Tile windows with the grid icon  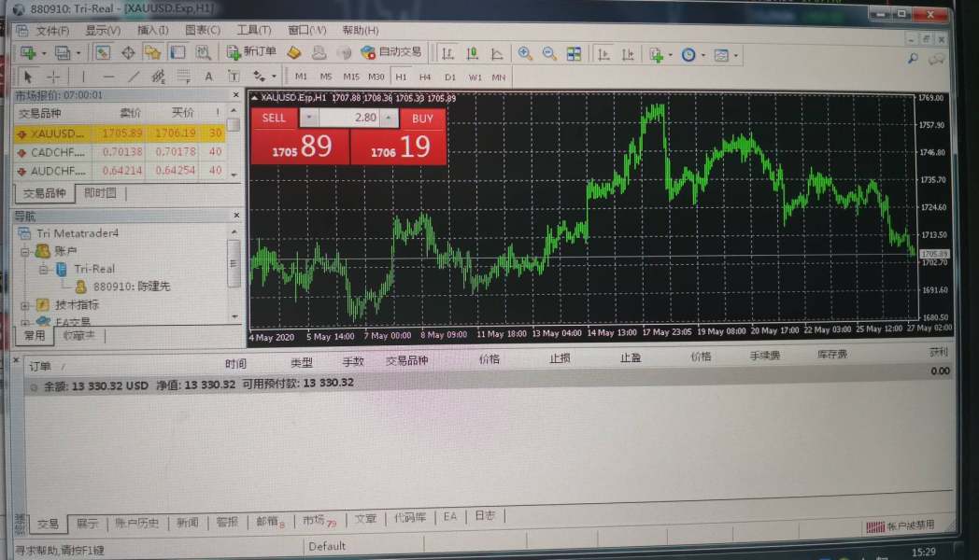pos(574,54)
